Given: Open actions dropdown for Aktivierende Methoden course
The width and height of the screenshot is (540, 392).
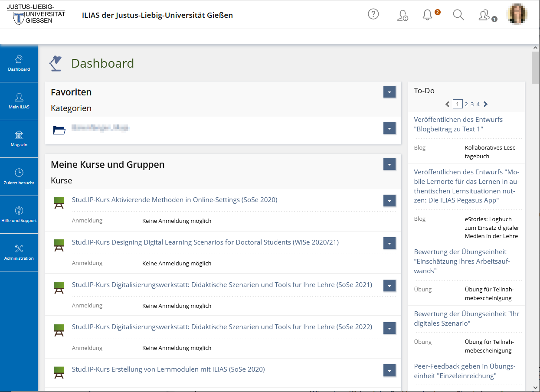Looking at the screenshot, I should (389, 200).
